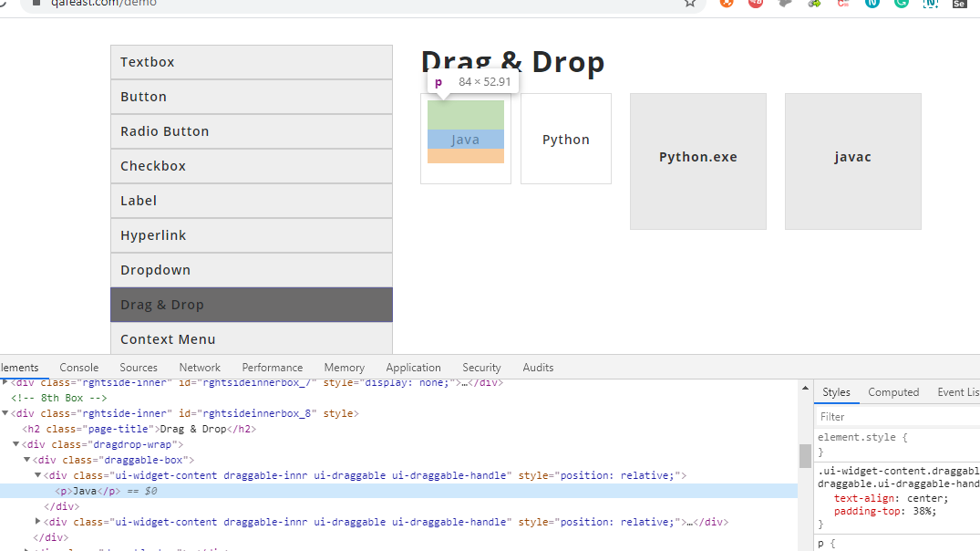980x551 pixels.
Task: Click the javac drop target
Action: (x=853, y=161)
